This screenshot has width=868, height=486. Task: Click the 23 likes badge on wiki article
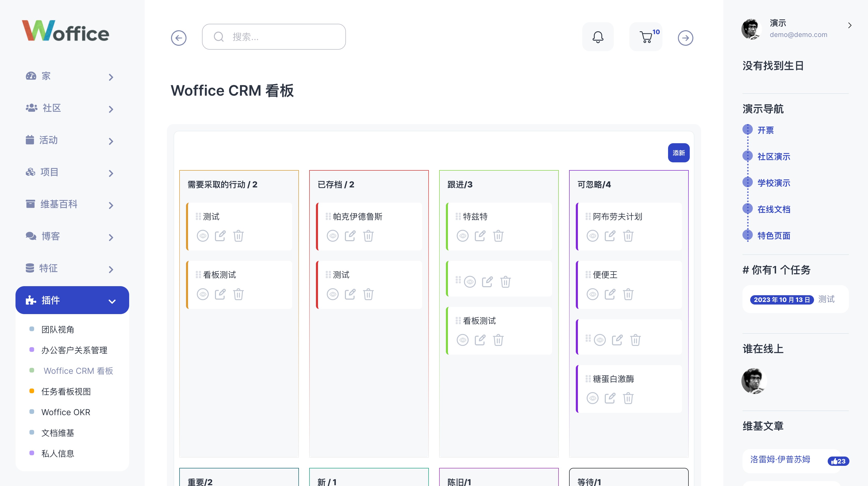(x=838, y=461)
